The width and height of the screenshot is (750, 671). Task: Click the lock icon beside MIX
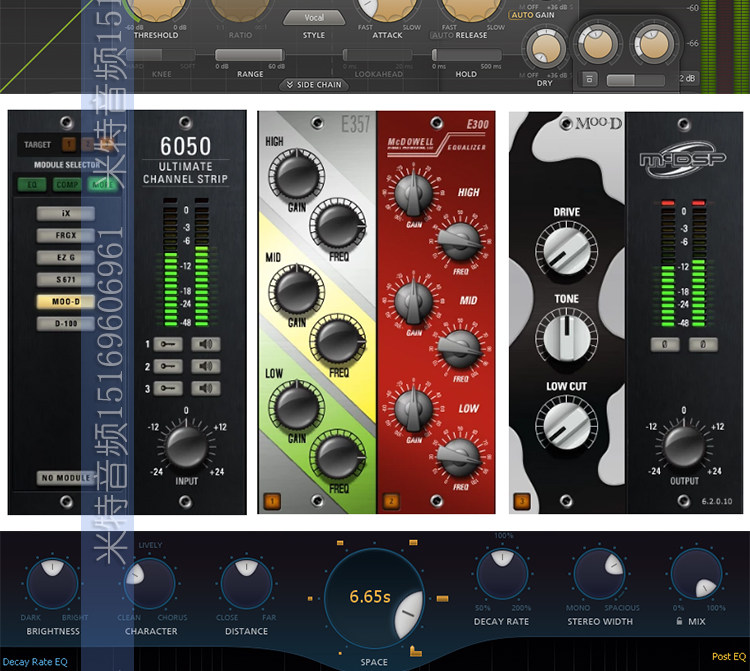coord(679,621)
